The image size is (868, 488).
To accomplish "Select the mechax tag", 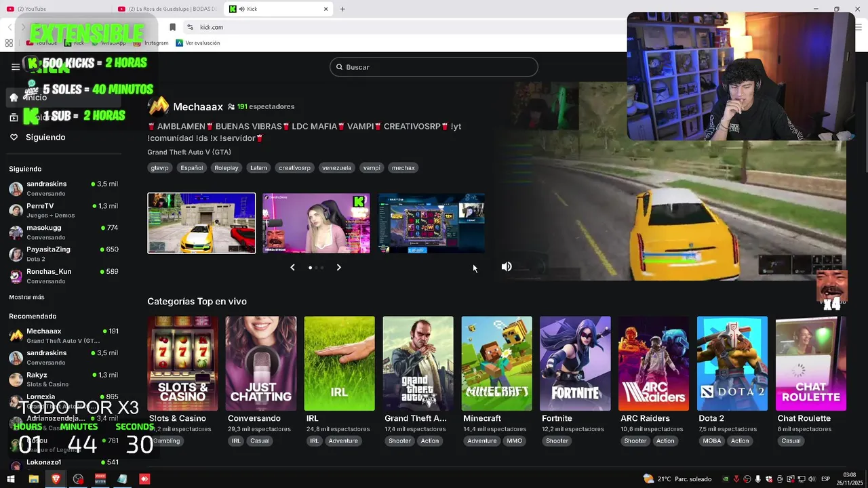I will coord(403,168).
